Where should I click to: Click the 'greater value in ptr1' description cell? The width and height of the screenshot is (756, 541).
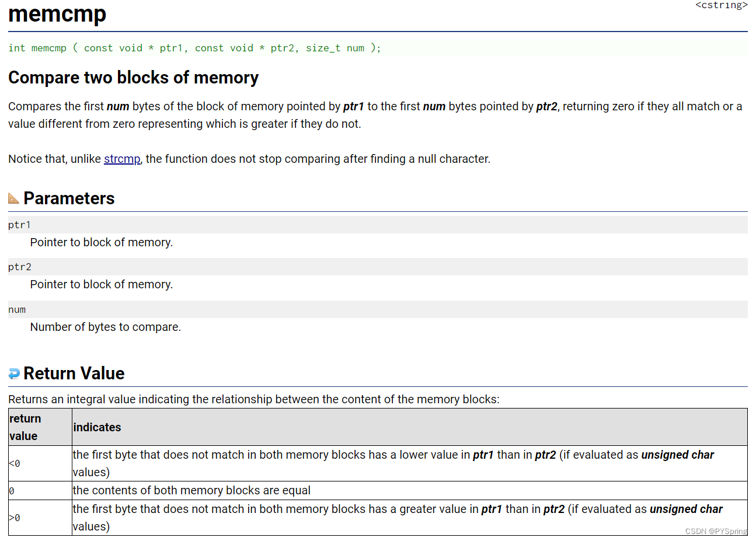tap(410, 518)
